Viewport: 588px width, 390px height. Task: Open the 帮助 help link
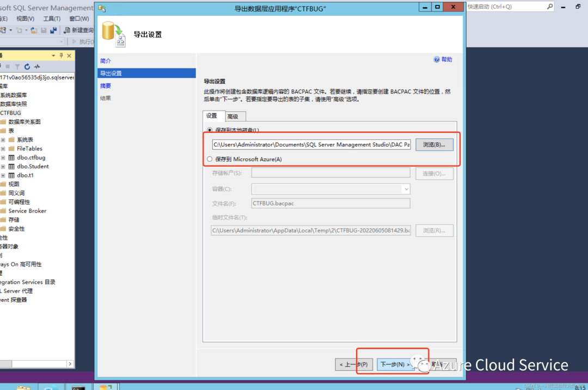tap(446, 59)
